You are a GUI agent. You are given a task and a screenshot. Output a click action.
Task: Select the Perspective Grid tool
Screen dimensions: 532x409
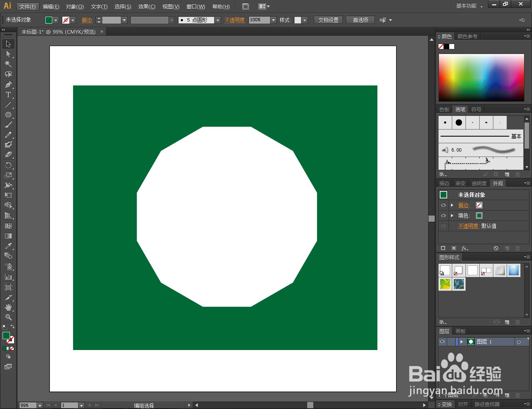click(8, 216)
